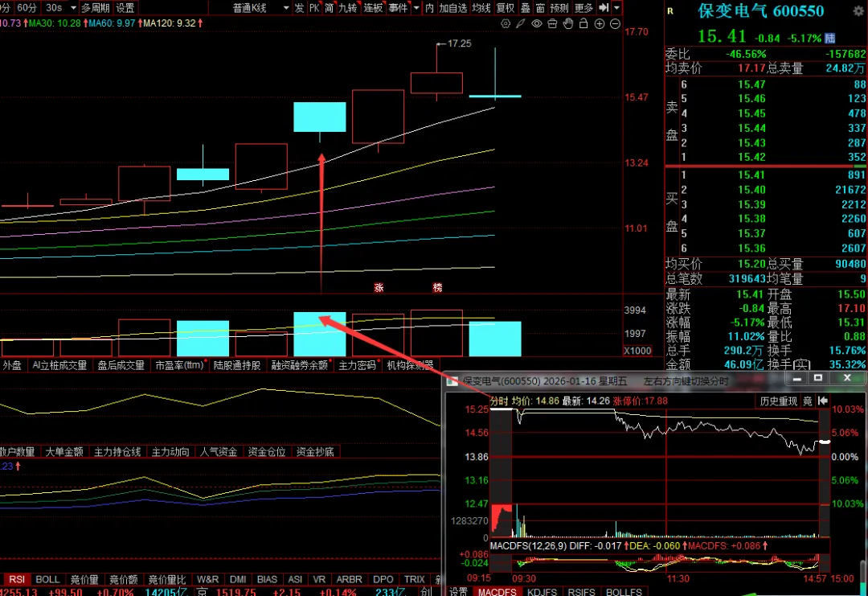Select the 主力持仓线 indicator tab

[x=117, y=451]
